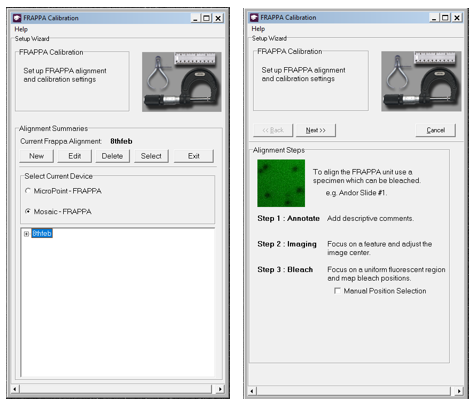The height and width of the screenshot is (404, 472).
Task: Select the MicroPoint - FRAPPA radio button
Action: 28,191
